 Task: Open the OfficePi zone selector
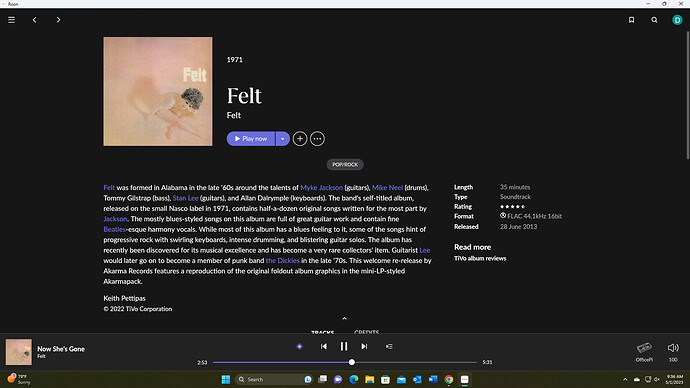point(644,352)
